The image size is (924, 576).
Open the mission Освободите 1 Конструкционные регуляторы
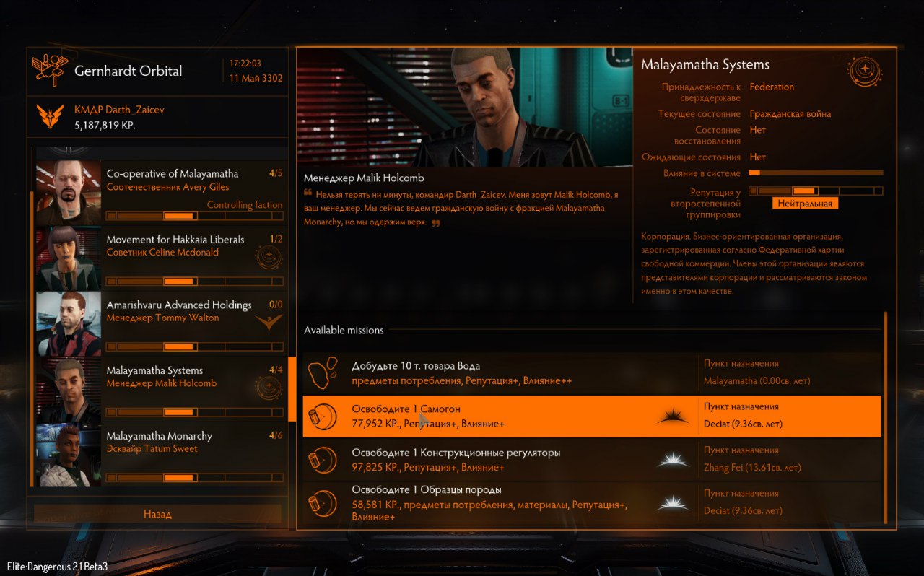(592, 460)
